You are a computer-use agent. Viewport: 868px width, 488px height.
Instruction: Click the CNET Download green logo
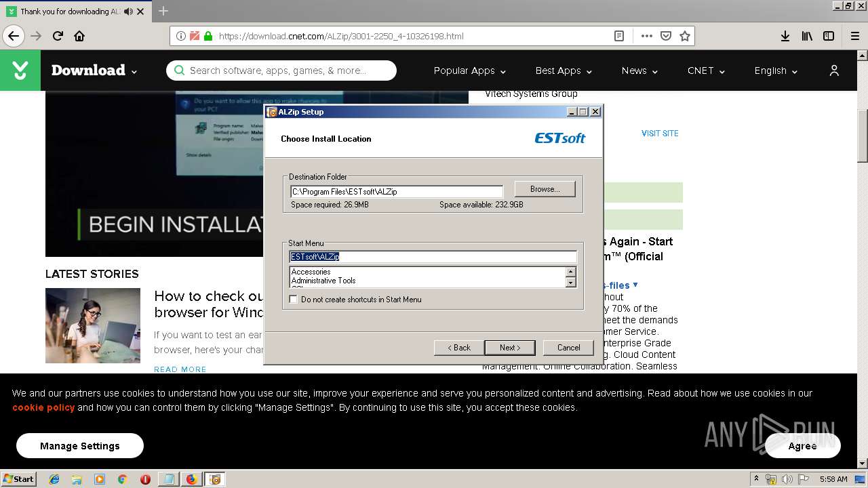pos(20,70)
